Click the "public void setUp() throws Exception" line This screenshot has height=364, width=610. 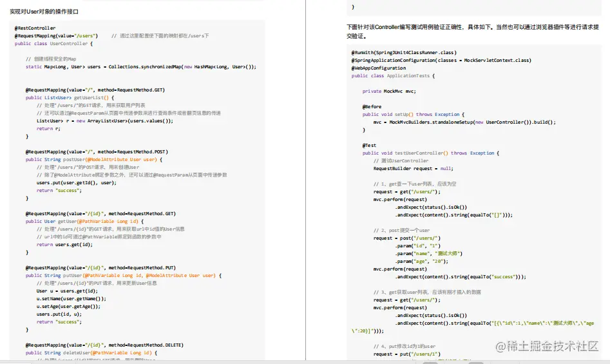[x=414, y=114]
